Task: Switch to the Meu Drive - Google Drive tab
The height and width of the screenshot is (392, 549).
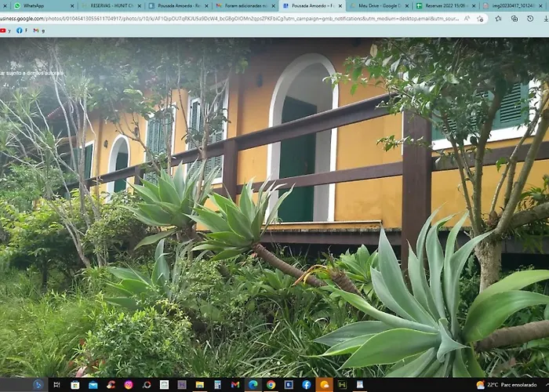Action: point(379,6)
